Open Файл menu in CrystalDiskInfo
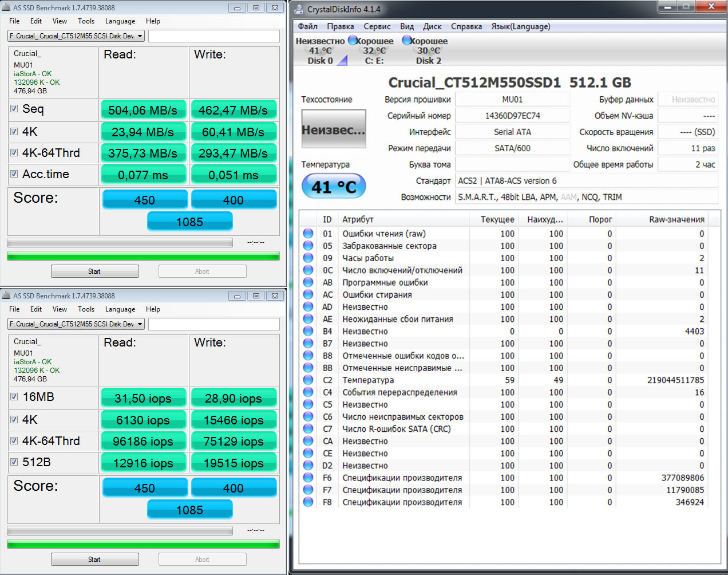728x575 pixels. coord(308,26)
